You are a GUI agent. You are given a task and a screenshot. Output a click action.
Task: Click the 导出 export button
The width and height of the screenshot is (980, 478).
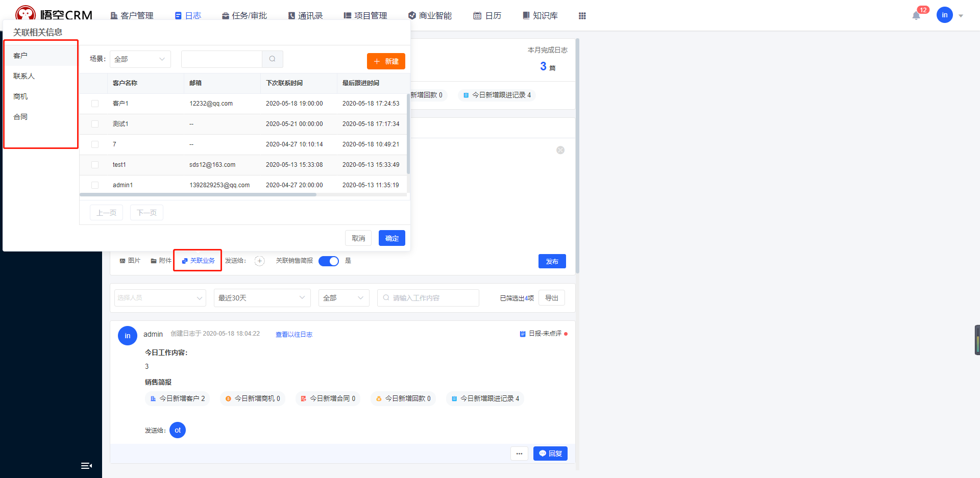tap(552, 298)
